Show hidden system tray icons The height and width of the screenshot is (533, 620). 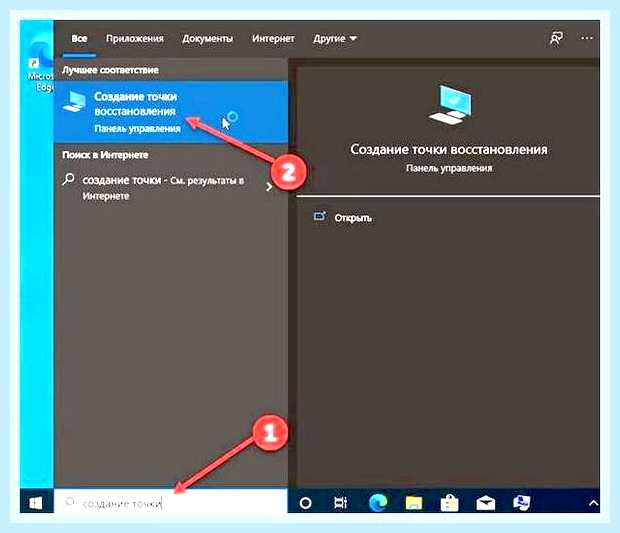(593, 503)
